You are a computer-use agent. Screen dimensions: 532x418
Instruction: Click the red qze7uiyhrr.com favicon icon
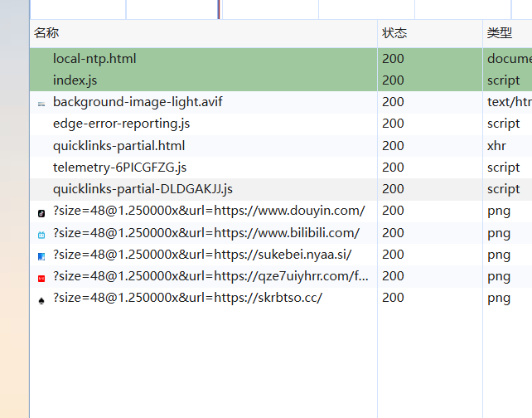point(41,279)
